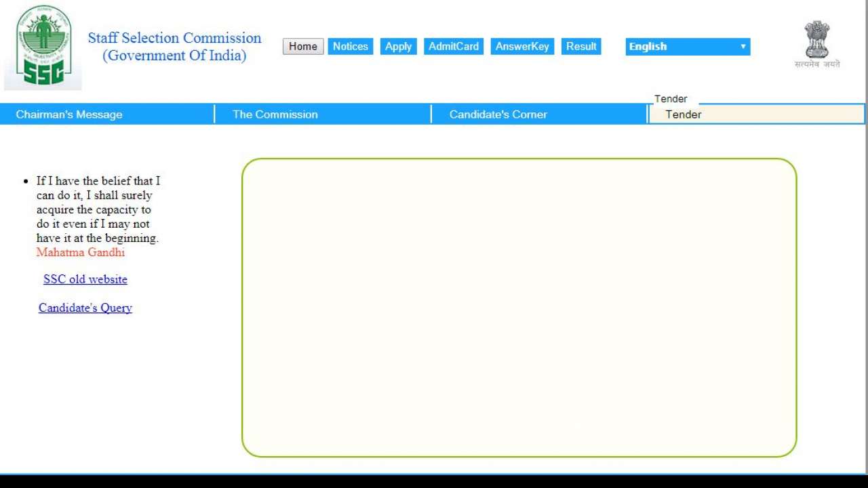This screenshot has width=868, height=488.
Task: Click the quote bullet point text
Action: [x=97, y=209]
